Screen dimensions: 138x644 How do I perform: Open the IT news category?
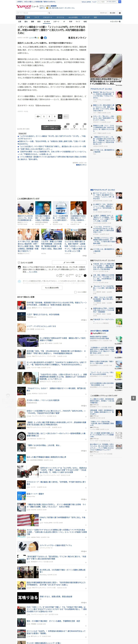point(64,21)
